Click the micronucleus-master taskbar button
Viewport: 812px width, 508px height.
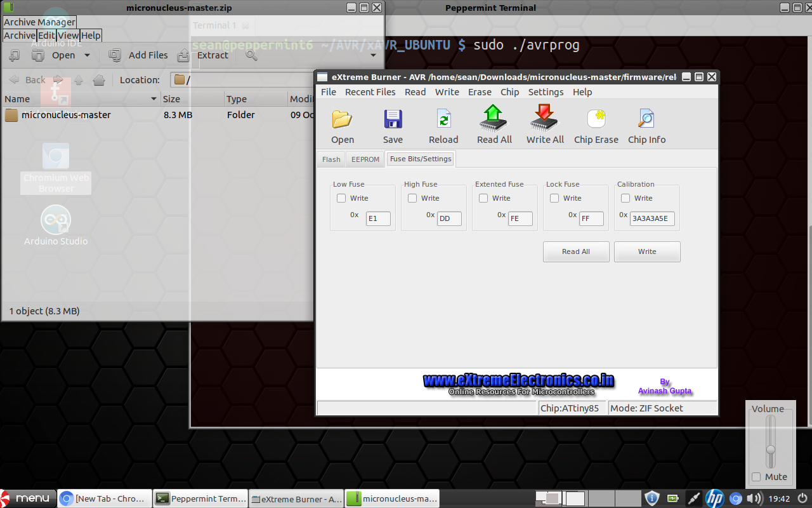pyautogui.click(x=392, y=498)
